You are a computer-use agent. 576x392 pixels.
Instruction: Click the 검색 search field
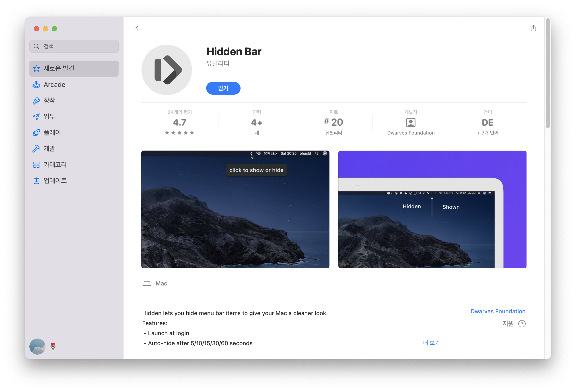click(74, 46)
